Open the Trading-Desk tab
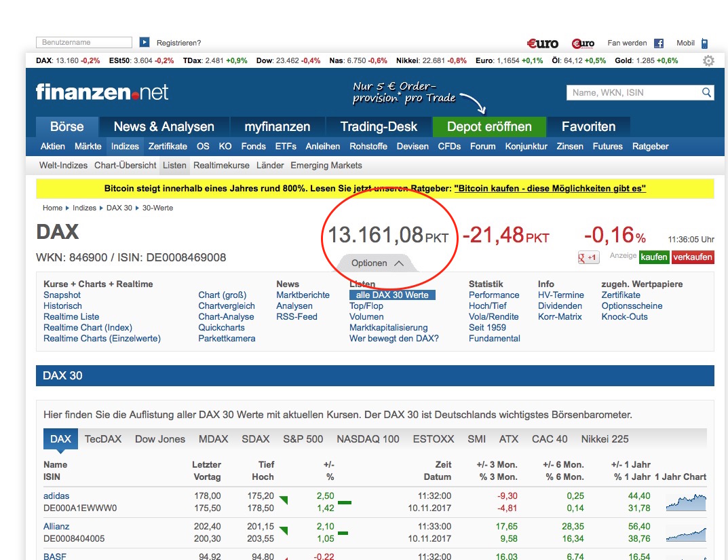The height and width of the screenshot is (560, 728). (379, 126)
